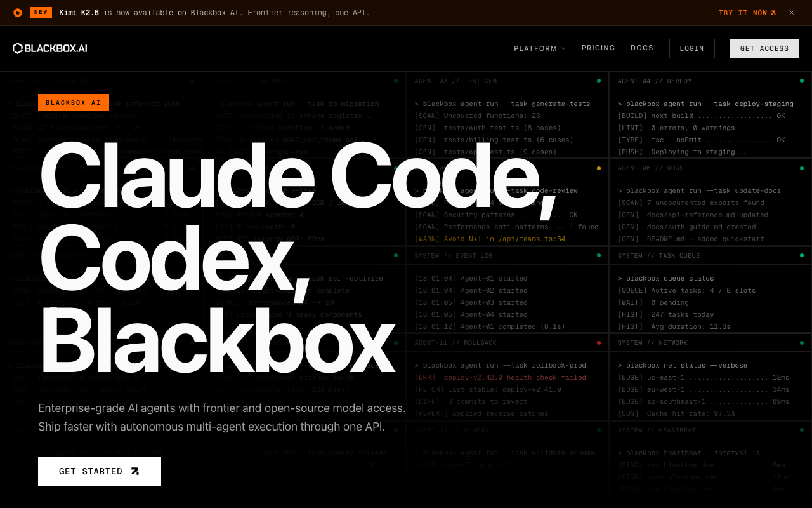Click the SYSTEM // HEARTBEAT status dot
Image resolution: width=812 pixels, height=508 pixels.
[802, 430]
